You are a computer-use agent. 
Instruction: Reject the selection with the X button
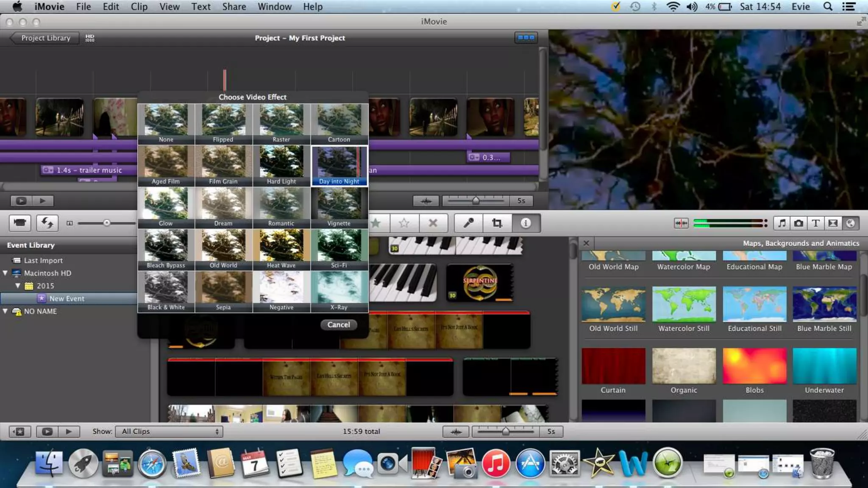433,223
